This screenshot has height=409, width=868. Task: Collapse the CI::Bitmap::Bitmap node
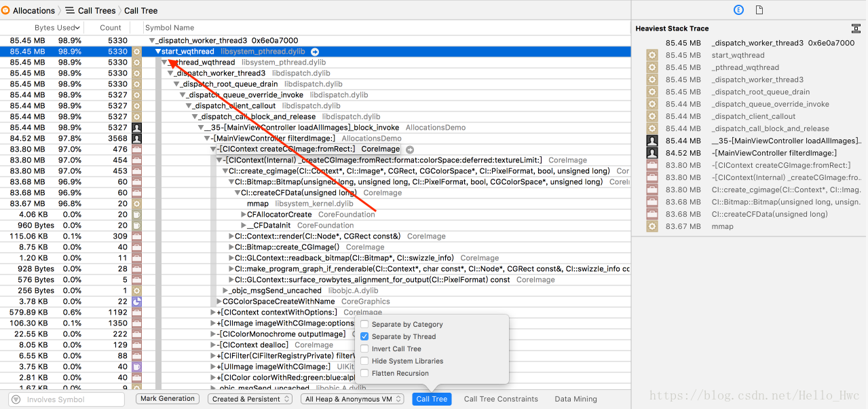click(x=231, y=182)
